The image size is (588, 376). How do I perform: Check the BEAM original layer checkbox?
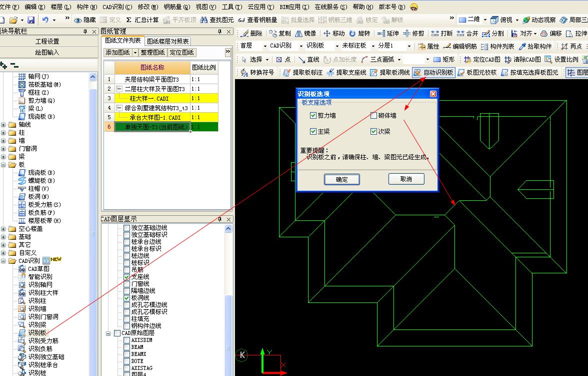(127, 347)
